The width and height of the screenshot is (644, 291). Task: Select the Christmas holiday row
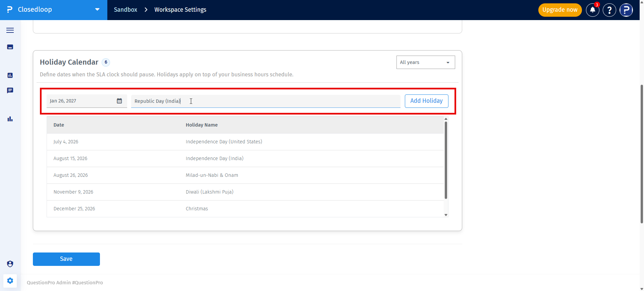[x=245, y=209]
